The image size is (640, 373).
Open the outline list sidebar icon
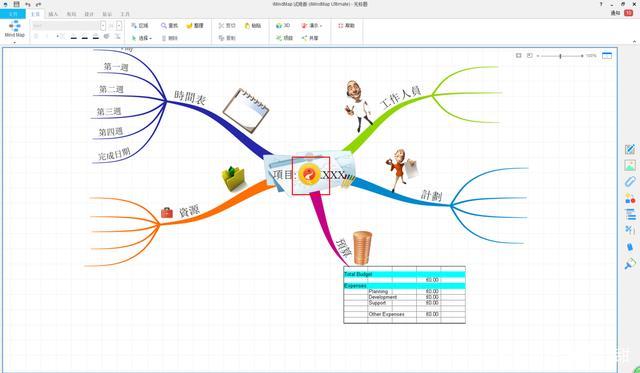[x=630, y=214]
